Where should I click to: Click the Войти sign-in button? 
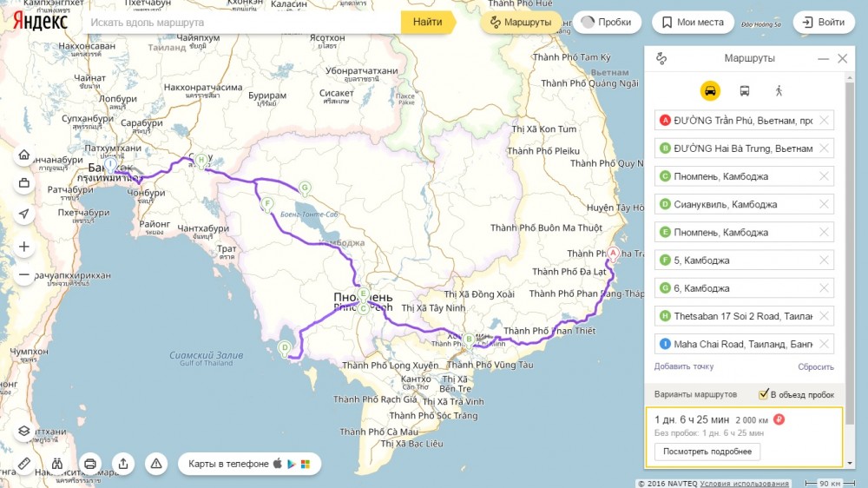(824, 23)
